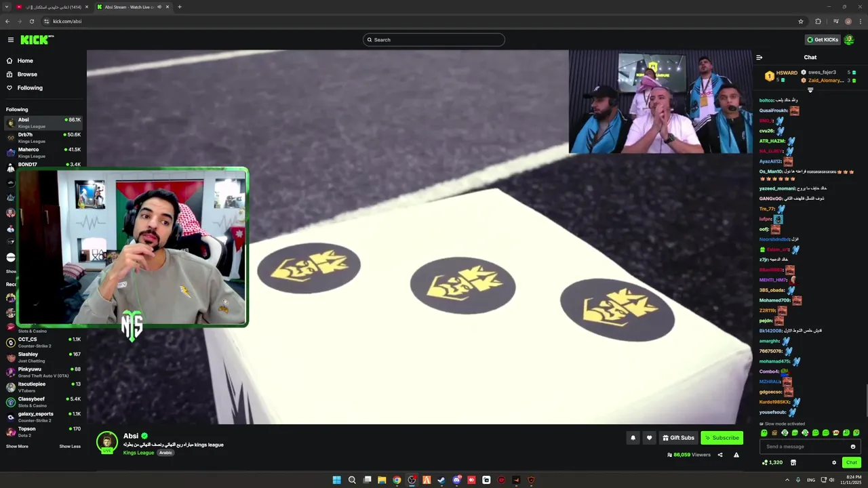The image size is (868, 488).
Task: Click the Kings League category link
Action: pos(138,453)
